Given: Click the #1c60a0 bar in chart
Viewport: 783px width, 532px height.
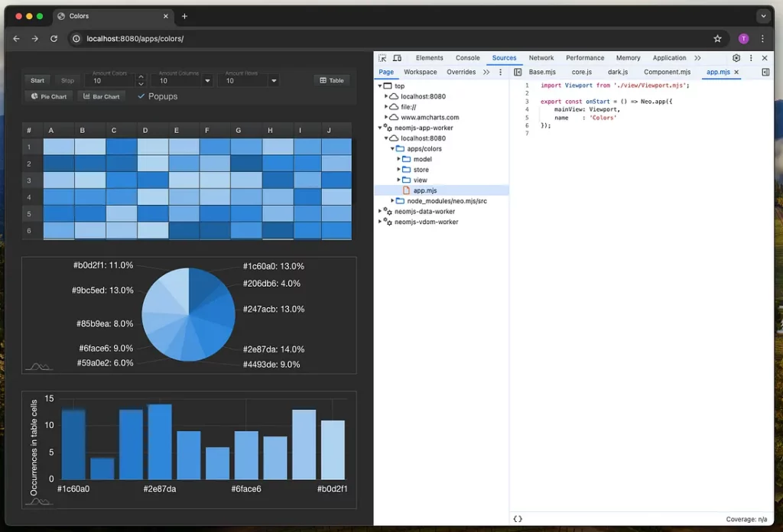Looking at the screenshot, I should coord(73,444).
